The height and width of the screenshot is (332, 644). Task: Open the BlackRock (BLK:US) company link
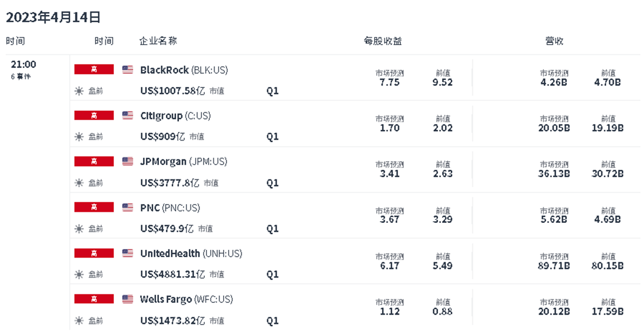(184, 70)
